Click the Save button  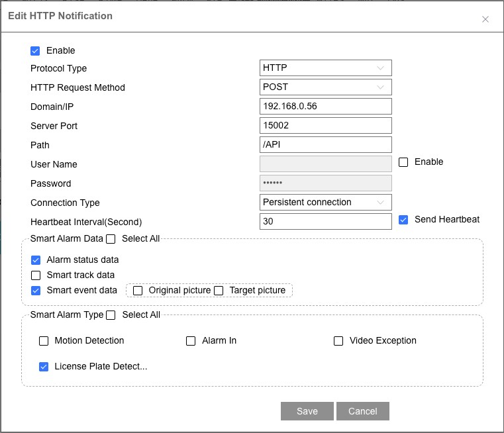[307, 411]
